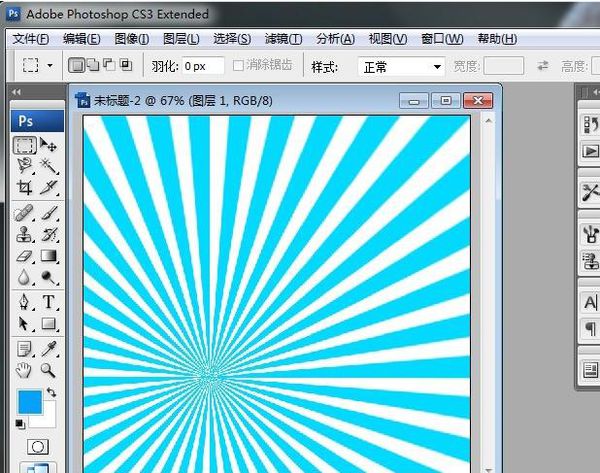Click the document vertical scrollbar up arrow
The image size is (600, 473).
click(x=489, y=121)
